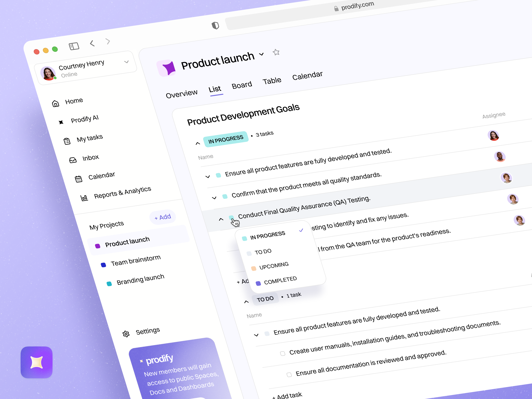Viewport: 532px width, 399px height.
Task: Favorite project with star icon
Action: 276,52
